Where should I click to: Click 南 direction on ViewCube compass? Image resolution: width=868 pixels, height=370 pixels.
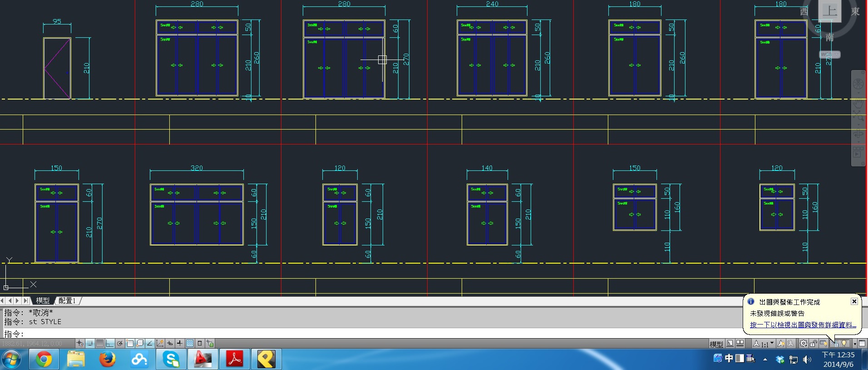[x=829, y=37]
